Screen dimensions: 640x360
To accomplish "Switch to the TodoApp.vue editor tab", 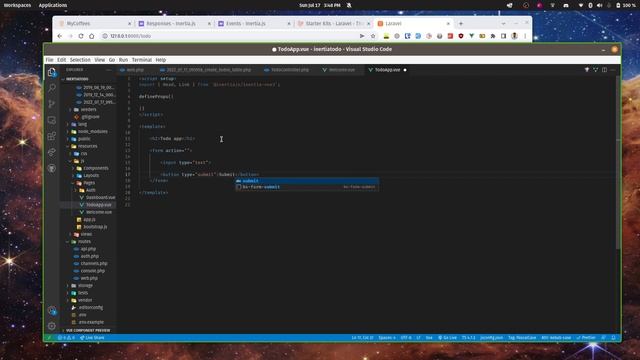I will click(387, 70).
